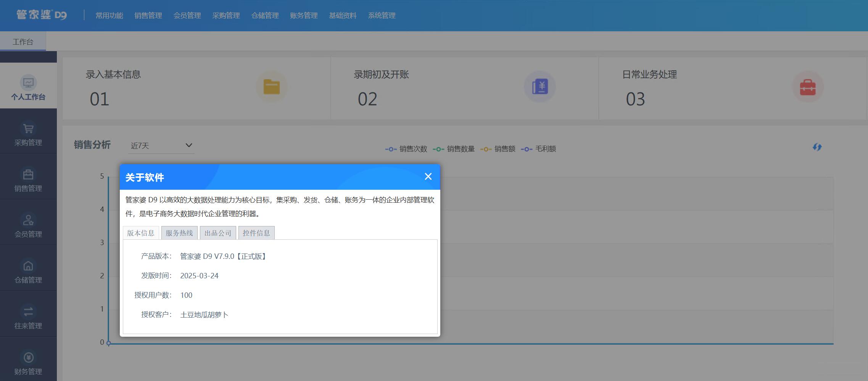Click the 关于软件 dialog title
The image size is (868, 381).
tap(145, 178)
